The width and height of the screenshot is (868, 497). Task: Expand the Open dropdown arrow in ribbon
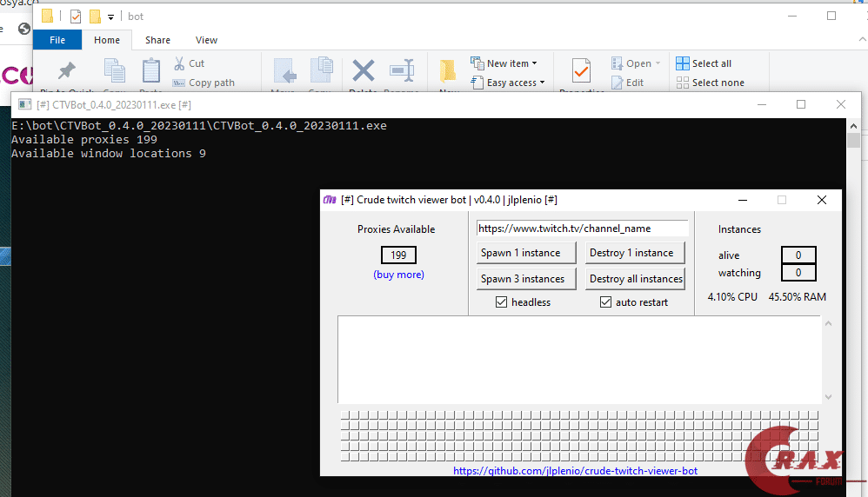coord(658,63)
